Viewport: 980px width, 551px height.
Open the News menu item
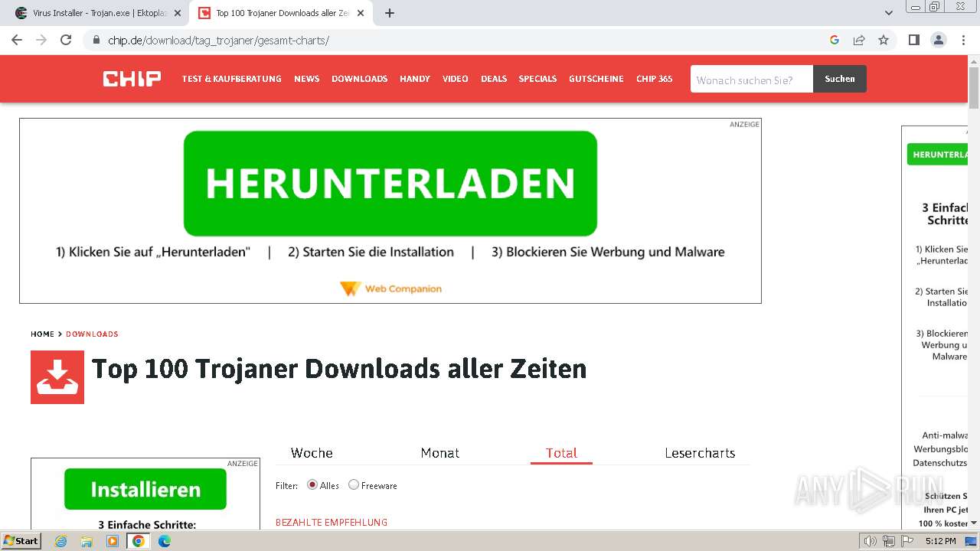[x=306, y=79]
